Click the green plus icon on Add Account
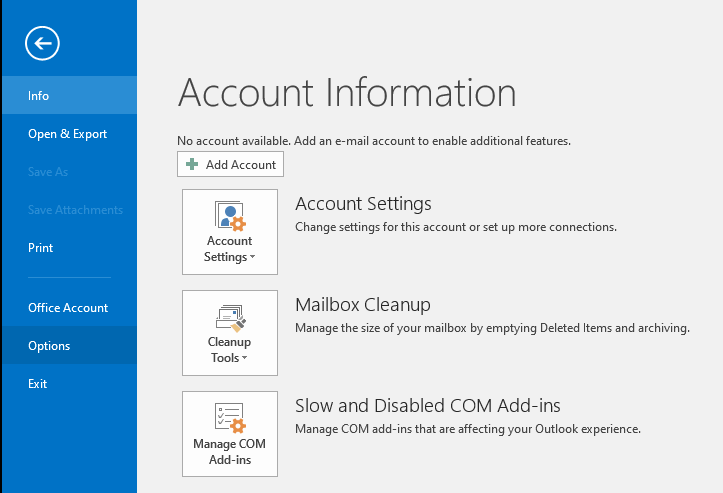 (192, 165)
